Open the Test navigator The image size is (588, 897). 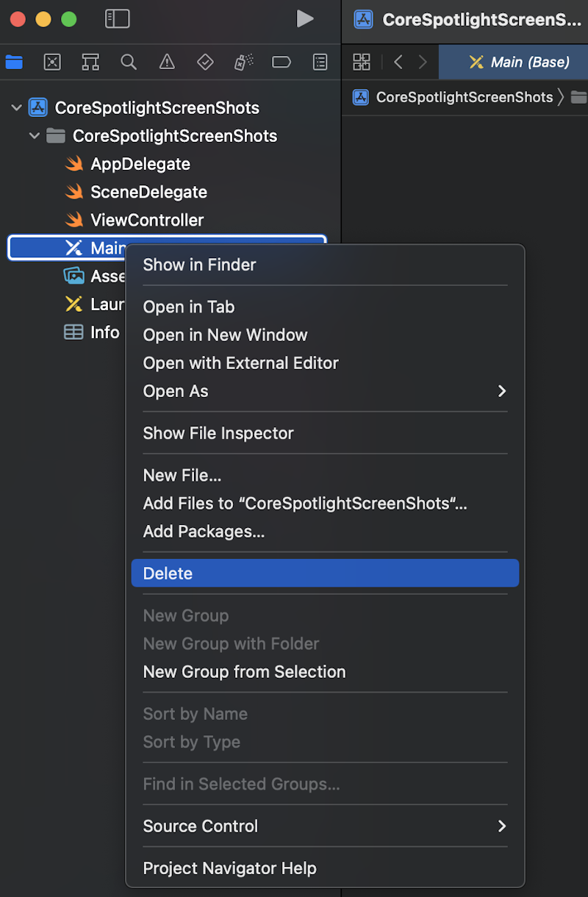coord(205,62)
